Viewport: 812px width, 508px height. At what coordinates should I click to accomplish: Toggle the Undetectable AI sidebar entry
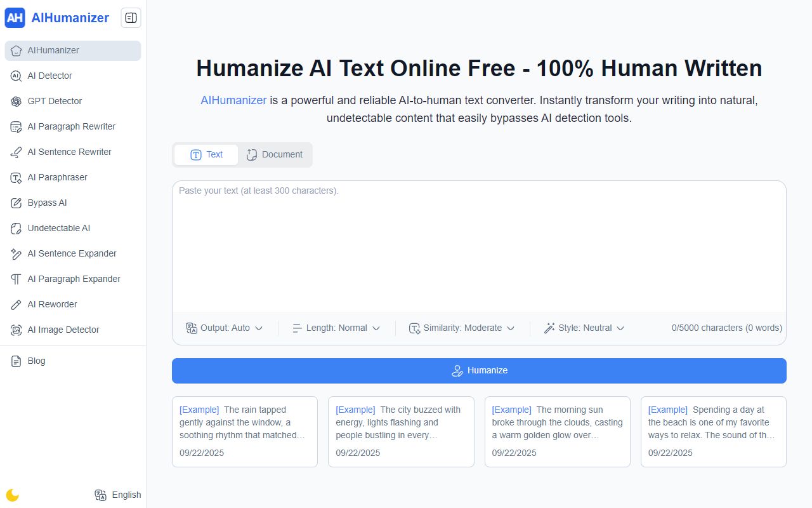point(59,228)
